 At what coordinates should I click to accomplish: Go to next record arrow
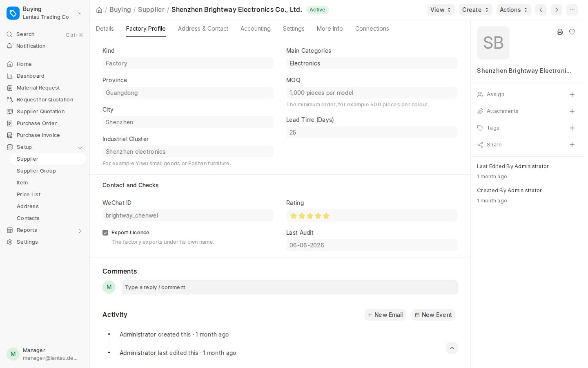[x=557, y=10]
